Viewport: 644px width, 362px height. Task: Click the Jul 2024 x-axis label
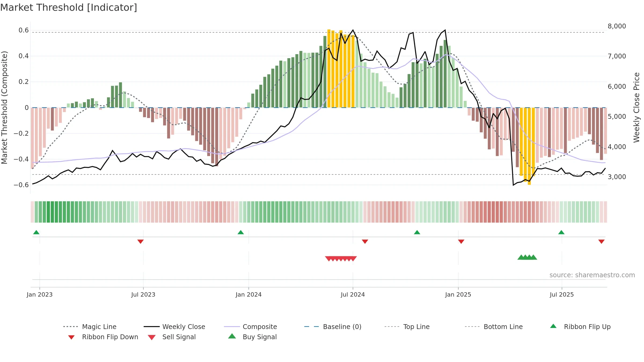[353, 294]
